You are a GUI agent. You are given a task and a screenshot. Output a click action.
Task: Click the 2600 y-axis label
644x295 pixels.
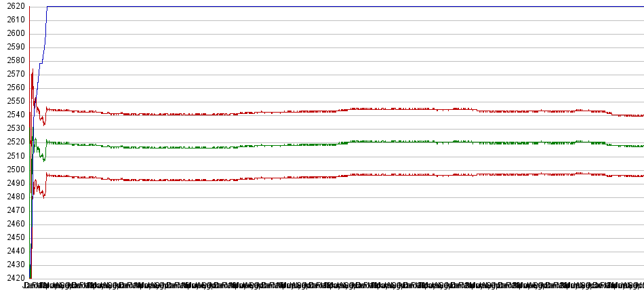[x=13, y=33]
